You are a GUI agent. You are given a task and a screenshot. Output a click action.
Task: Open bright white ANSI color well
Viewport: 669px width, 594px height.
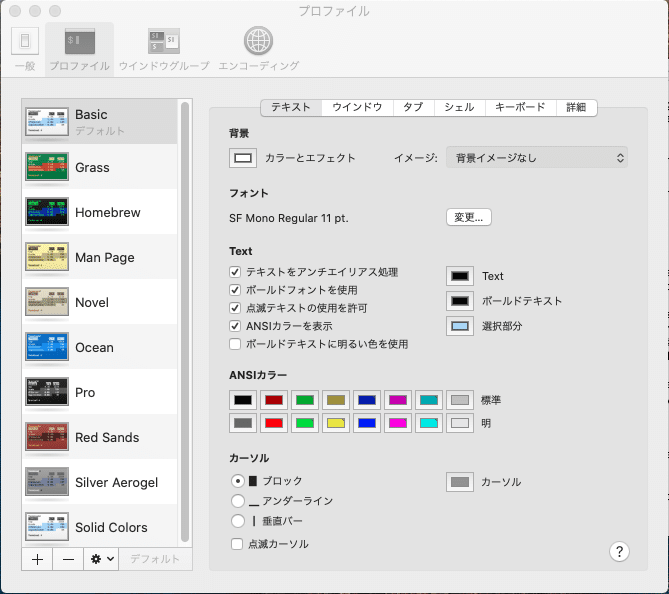pos(460,423)
